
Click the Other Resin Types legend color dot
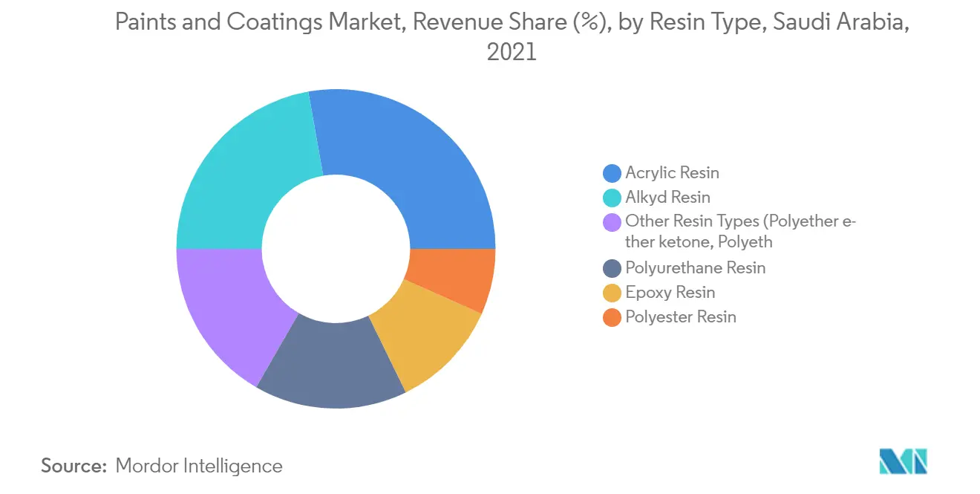pyautogui.click(x=610, y=221)
